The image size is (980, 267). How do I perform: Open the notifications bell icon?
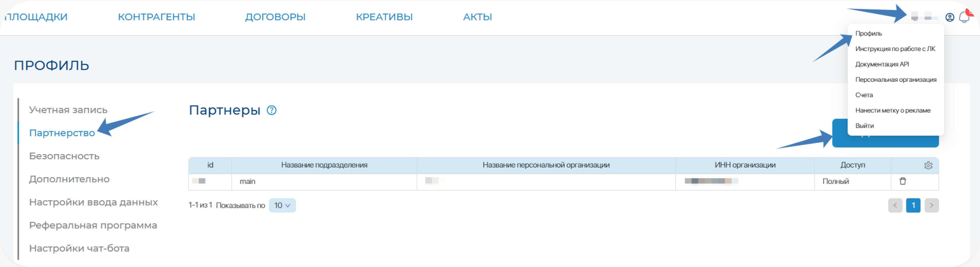(x=964, y=17)
